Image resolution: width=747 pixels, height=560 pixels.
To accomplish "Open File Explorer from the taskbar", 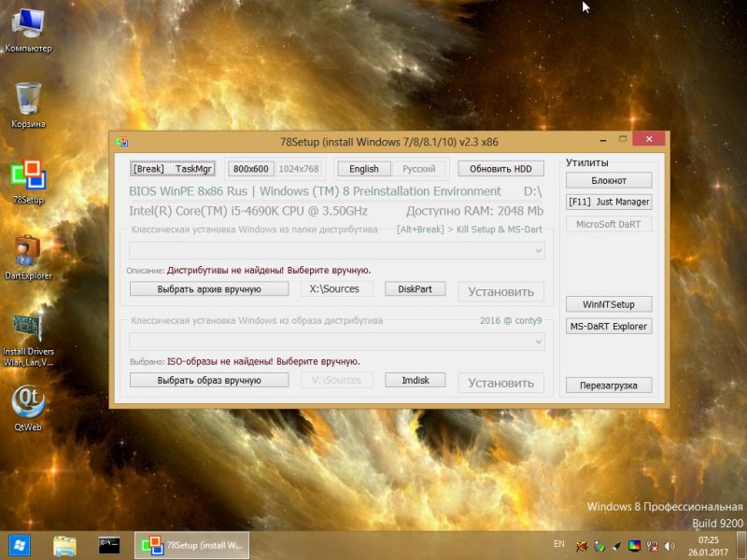I will pyautogui.click(x=64, y=546).
